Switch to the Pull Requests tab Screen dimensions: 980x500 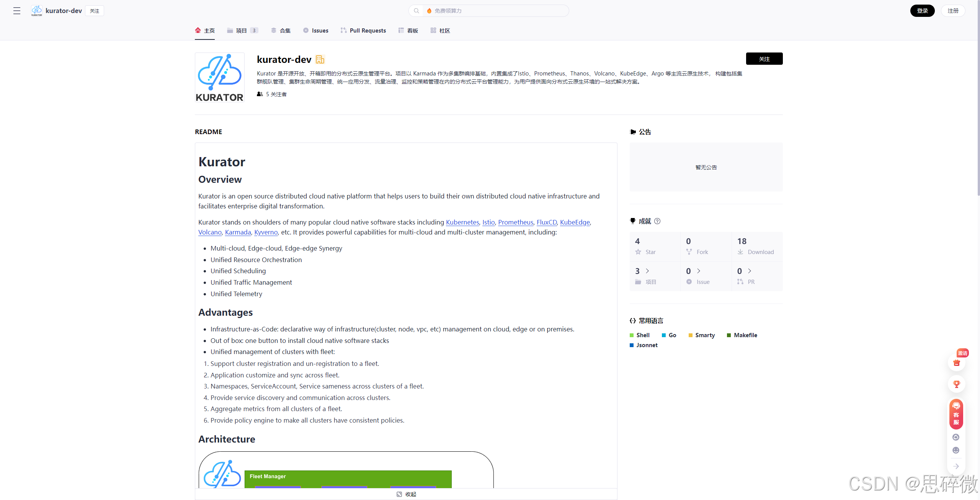coord(363,31)
